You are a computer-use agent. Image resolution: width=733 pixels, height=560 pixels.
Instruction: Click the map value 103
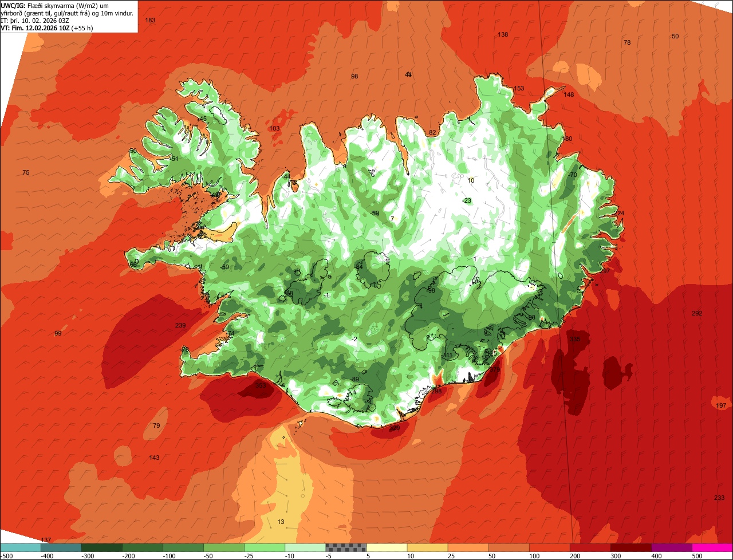pyautogui.click(x=275, y=128)
